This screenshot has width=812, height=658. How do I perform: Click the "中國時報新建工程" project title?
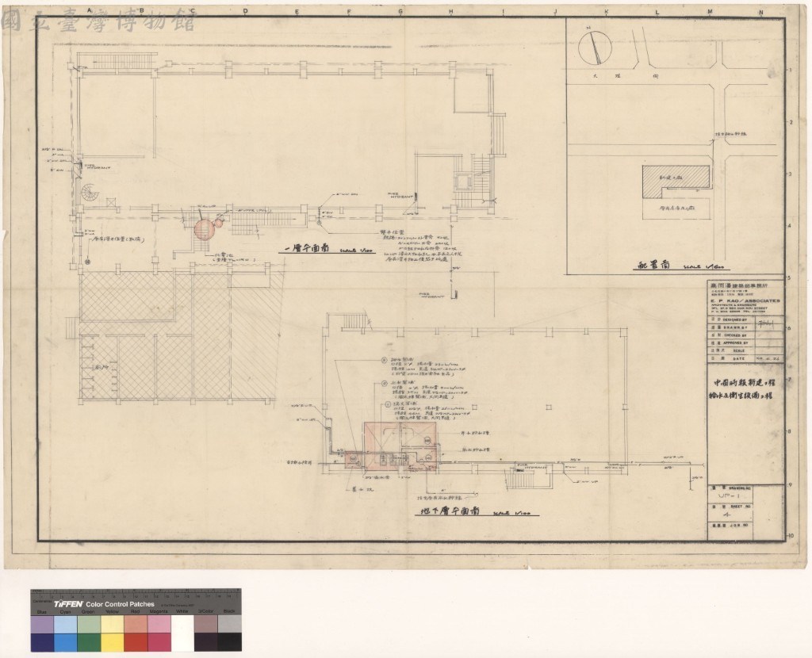pos(744,384)
